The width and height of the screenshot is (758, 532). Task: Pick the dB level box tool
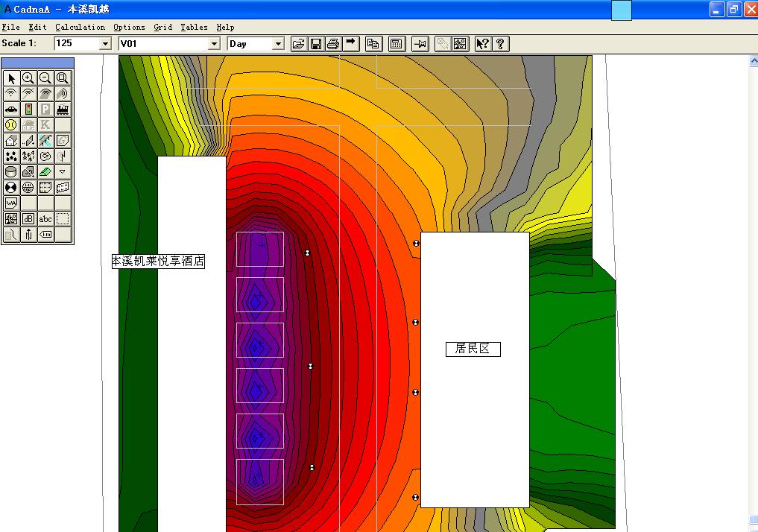click(x=28, y=219)
